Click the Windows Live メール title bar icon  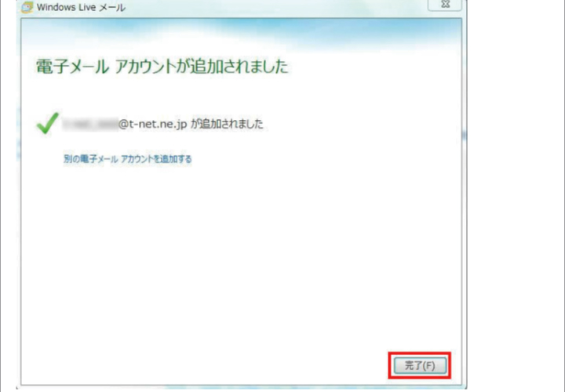[x=27, y=7]
